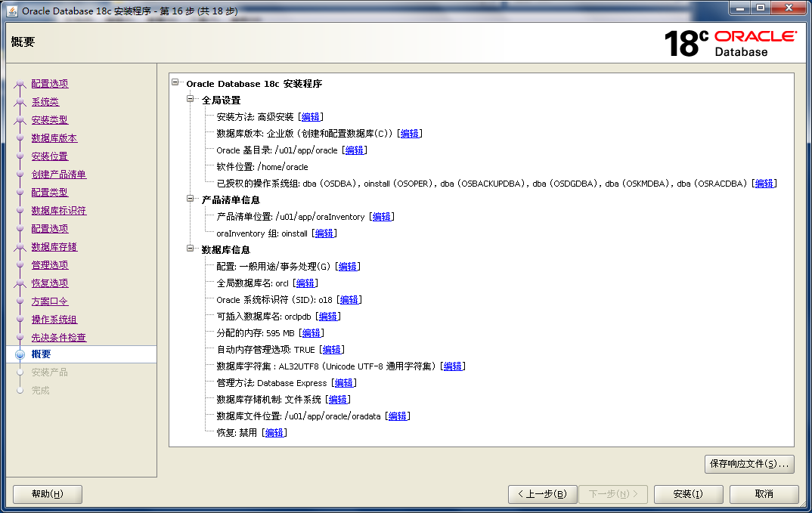Edit the 数据库字符集 AL32UTF8 setting
Viewport: 812px width, 513px height.
click(x=452, y=366)
